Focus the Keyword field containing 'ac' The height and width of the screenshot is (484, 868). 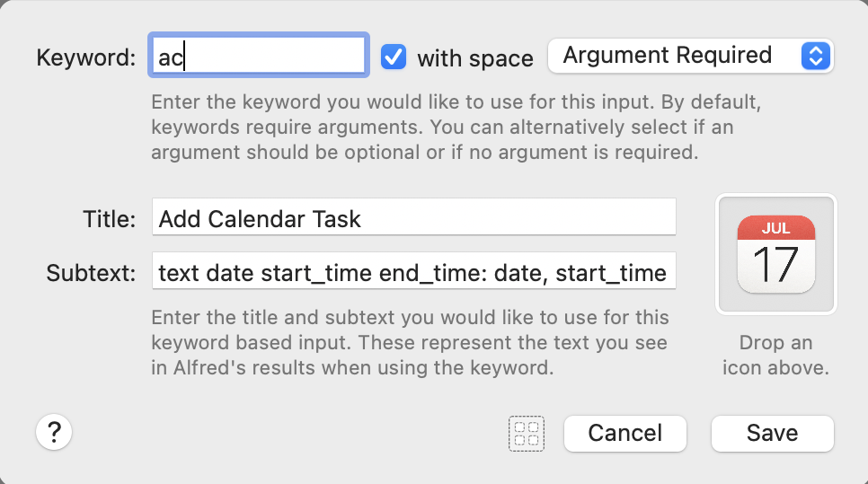259,56
